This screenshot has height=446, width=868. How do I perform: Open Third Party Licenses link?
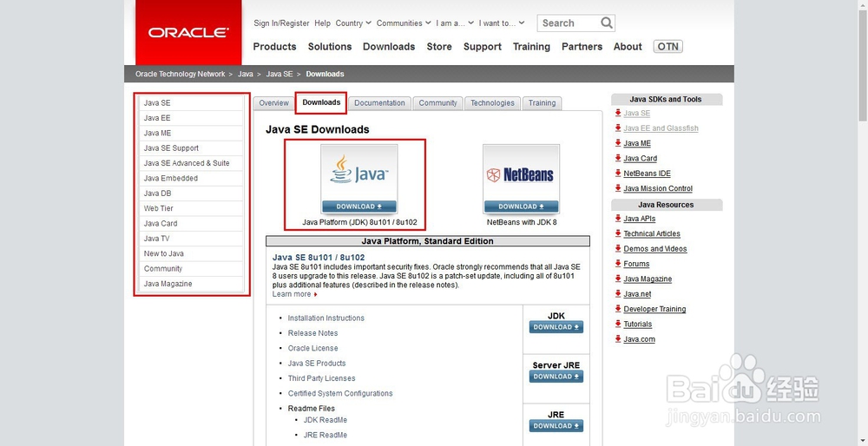322,378
